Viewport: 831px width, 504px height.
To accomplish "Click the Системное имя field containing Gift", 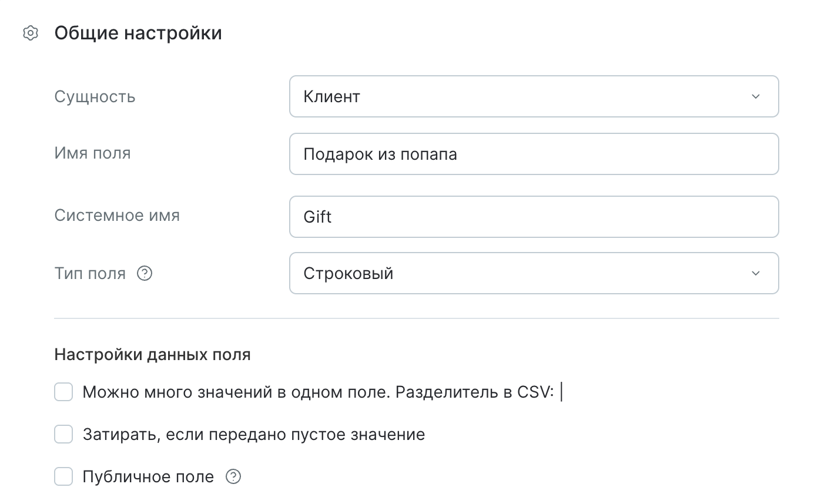I will (x=534, y=216).
